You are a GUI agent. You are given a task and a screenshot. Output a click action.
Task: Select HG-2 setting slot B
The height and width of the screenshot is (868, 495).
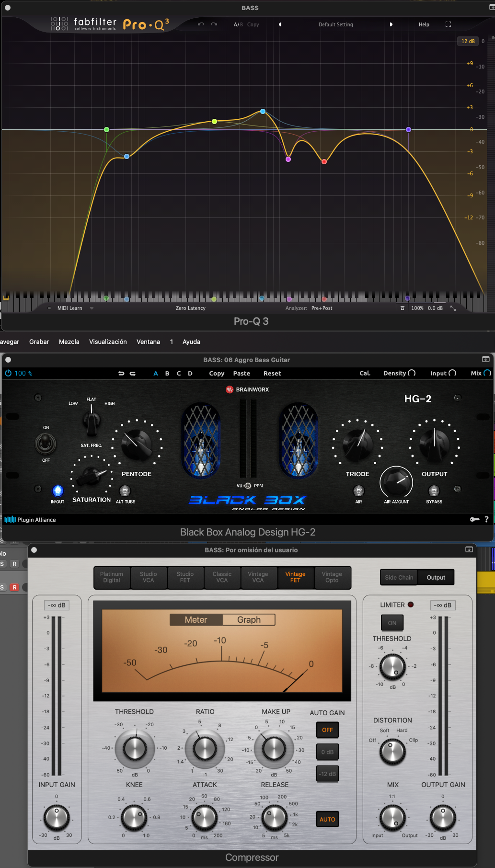[167, 373]
